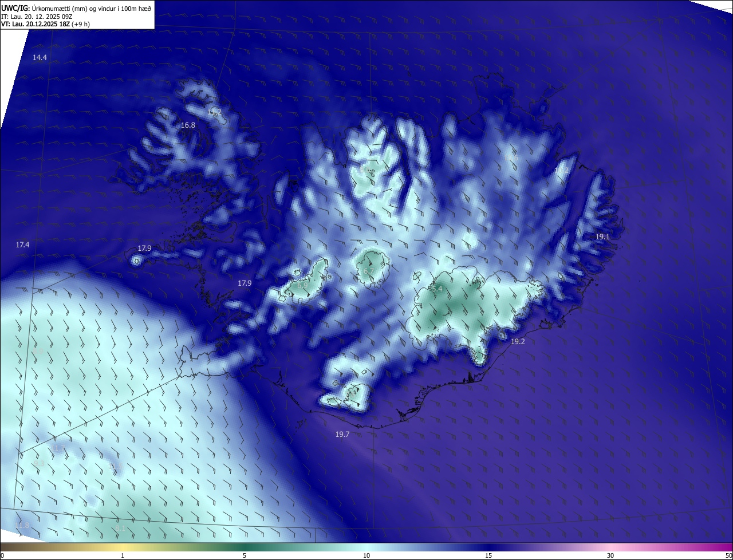Pick the dark blue color above colorbar tick 15
733x560 pixels.
click(x=488, y=547)
